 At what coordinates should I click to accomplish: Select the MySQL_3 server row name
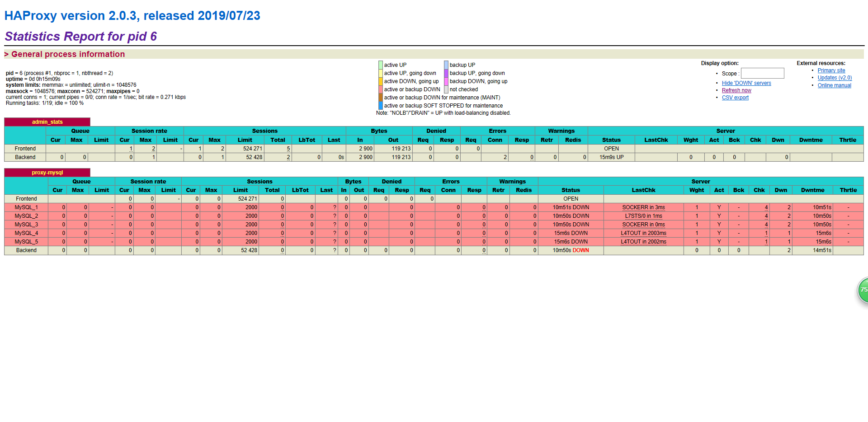[26, 225]
